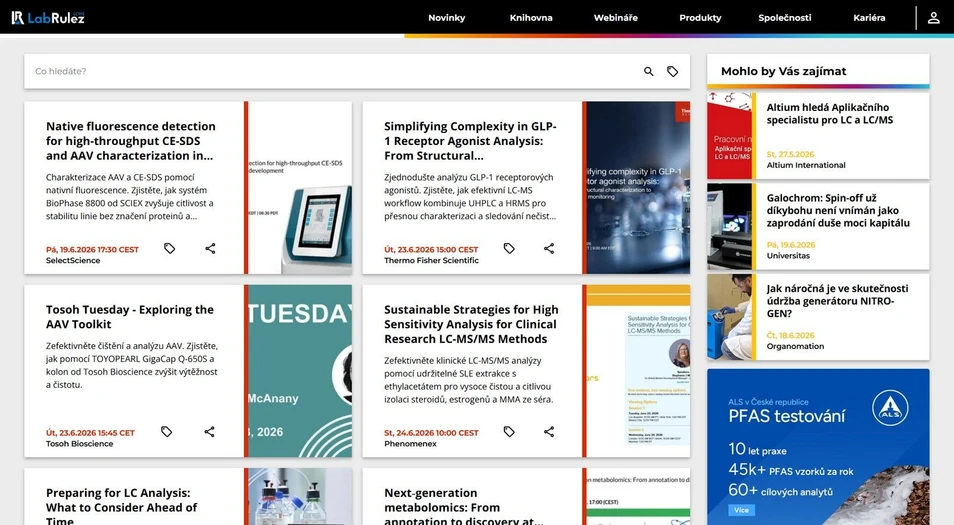The image size is (954, 525).
Task: Open the ALS PFAS testování banner
Action: click(x=818, y=447)
